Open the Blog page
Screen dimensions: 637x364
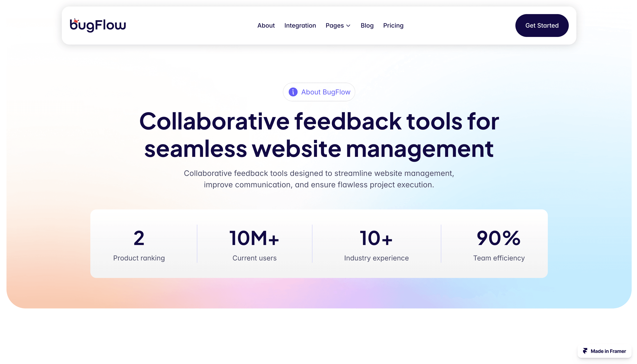point(367,26)
